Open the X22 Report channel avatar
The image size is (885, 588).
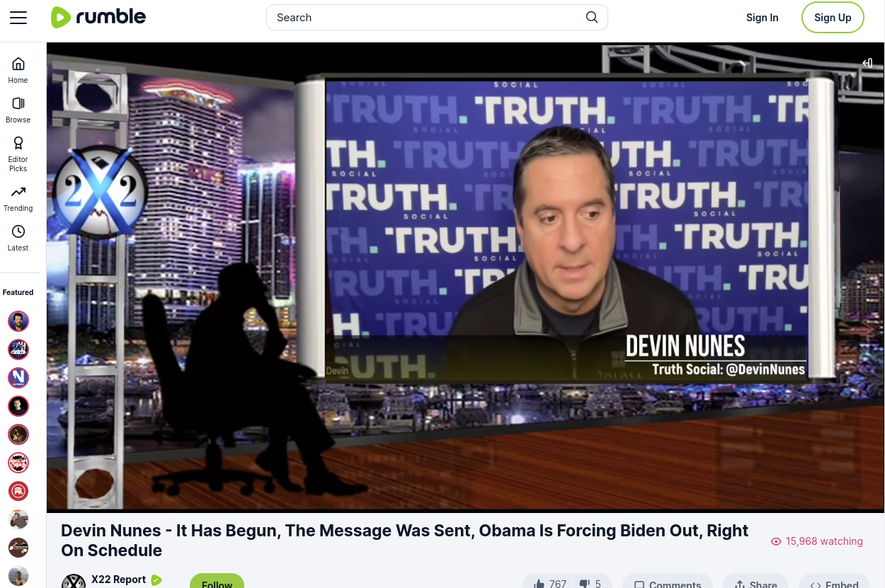(x=74, y=582)
